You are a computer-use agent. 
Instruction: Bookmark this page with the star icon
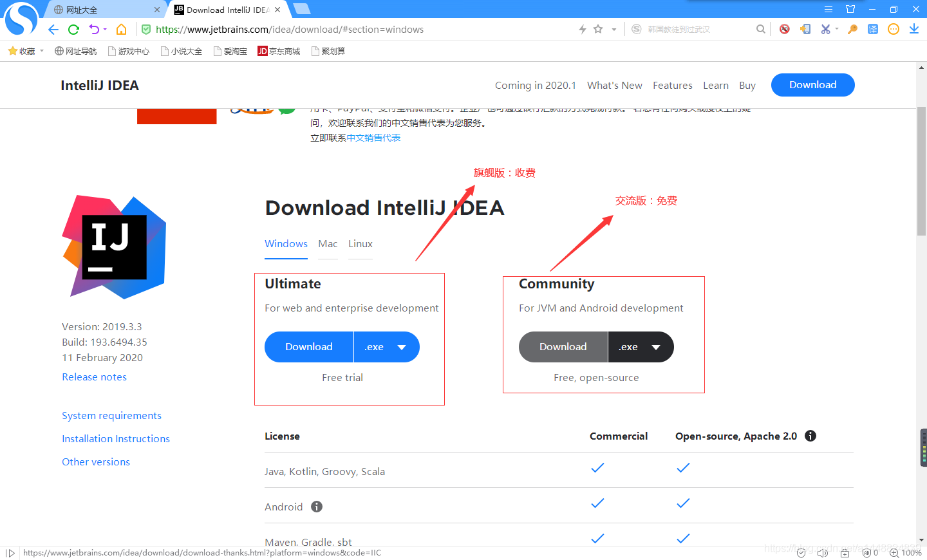[598, 29]
